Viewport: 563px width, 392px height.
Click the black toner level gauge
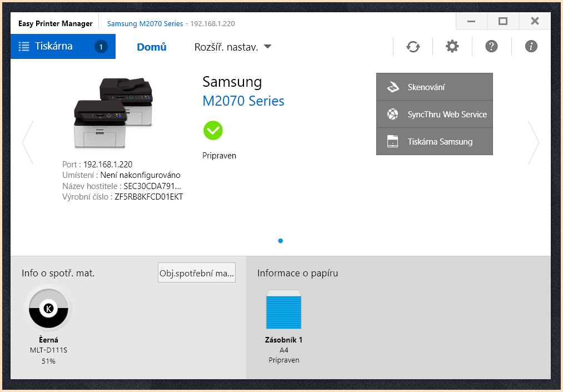[48, 308]
